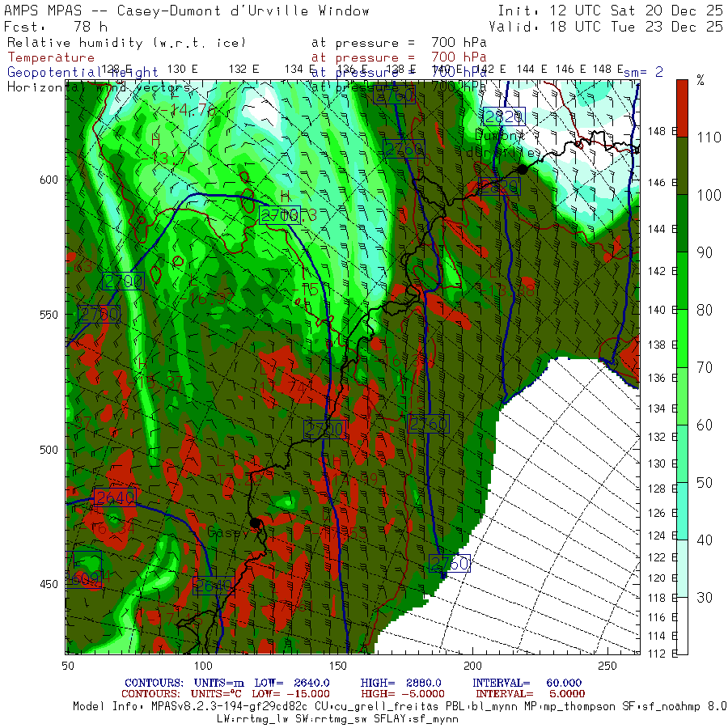Click the blue footer text 'INTERVAL= 60.000'

pos(527,683)
